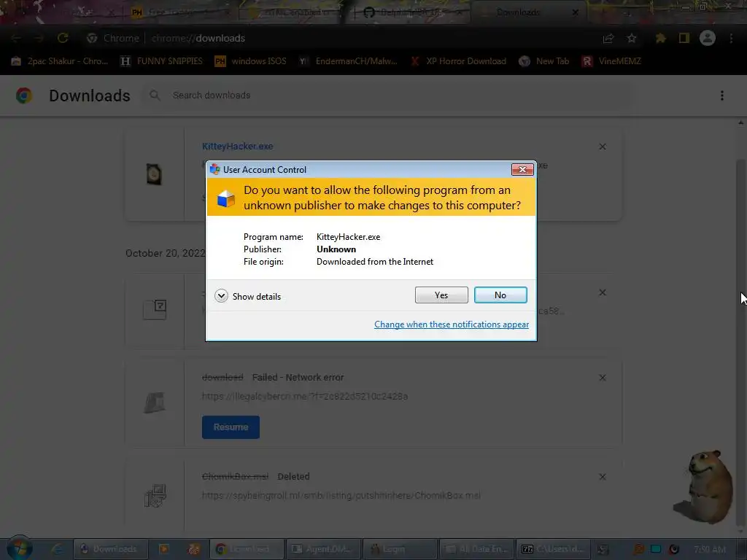Click the media player taskbar icon
The image size is (747, 560).
[163, 549]
